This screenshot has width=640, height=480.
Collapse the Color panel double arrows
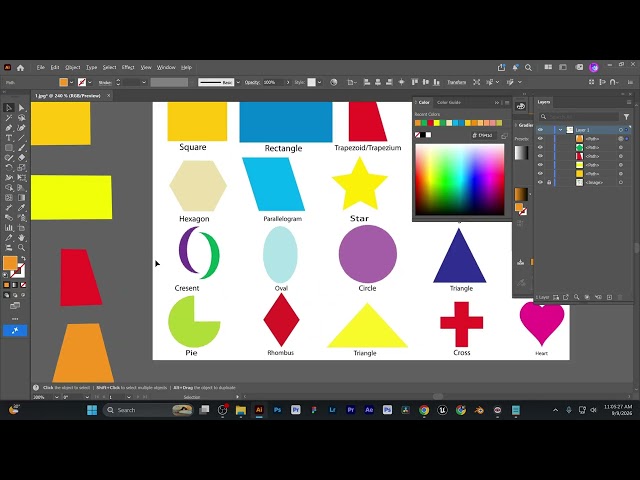(x=497, y=102)
